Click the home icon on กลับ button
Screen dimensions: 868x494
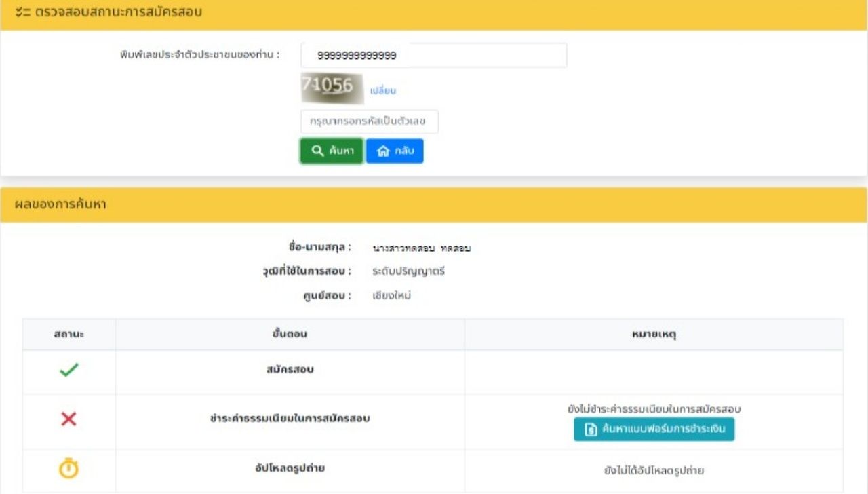click(x=383, y=151)
